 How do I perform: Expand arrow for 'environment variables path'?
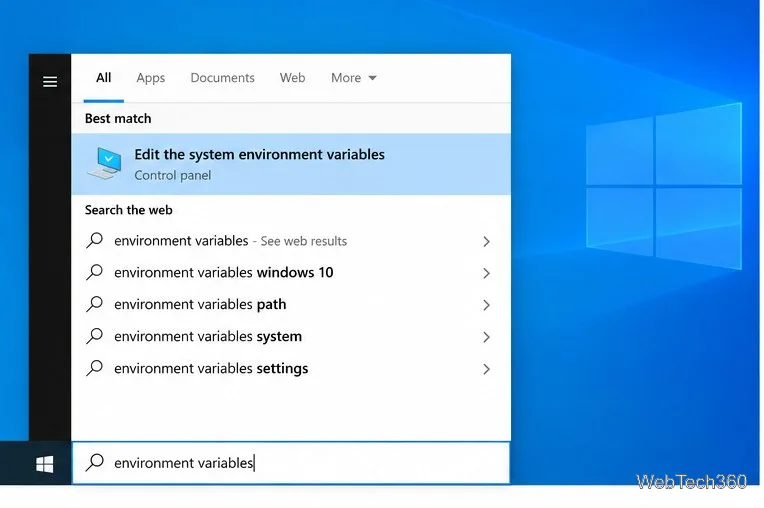click(x=486, y=305)
